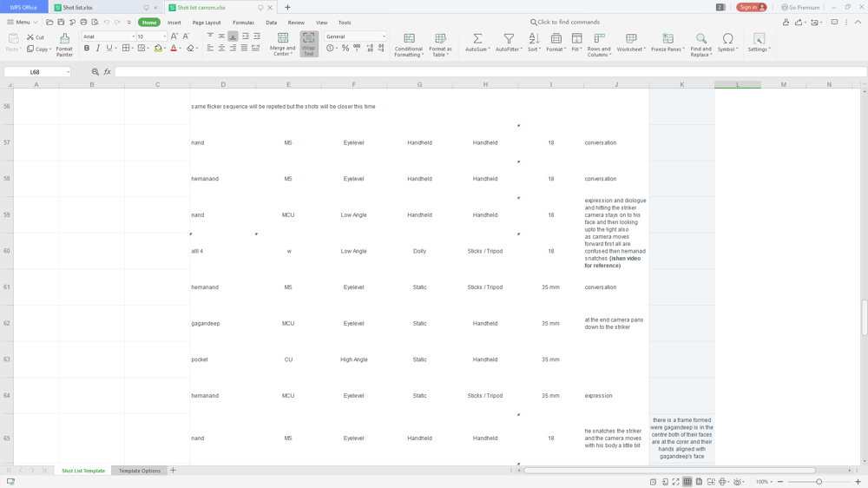Undo the last action
868x488 pixels.
pyautogui.click(x=106, y=23)
